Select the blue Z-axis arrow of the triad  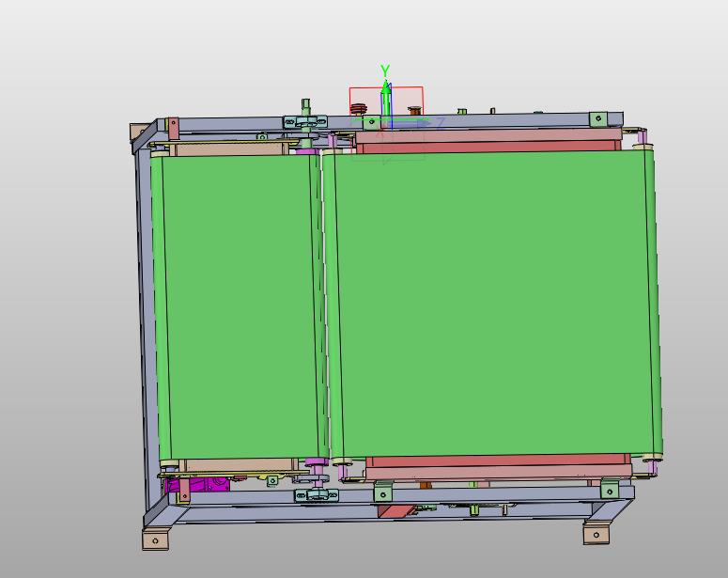(410, 122)
